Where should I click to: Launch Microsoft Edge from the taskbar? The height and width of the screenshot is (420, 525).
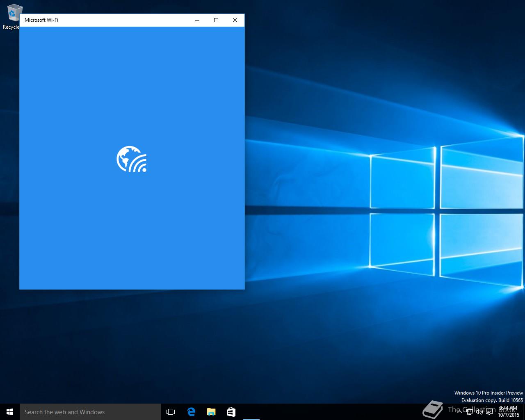tap(191, 412)
